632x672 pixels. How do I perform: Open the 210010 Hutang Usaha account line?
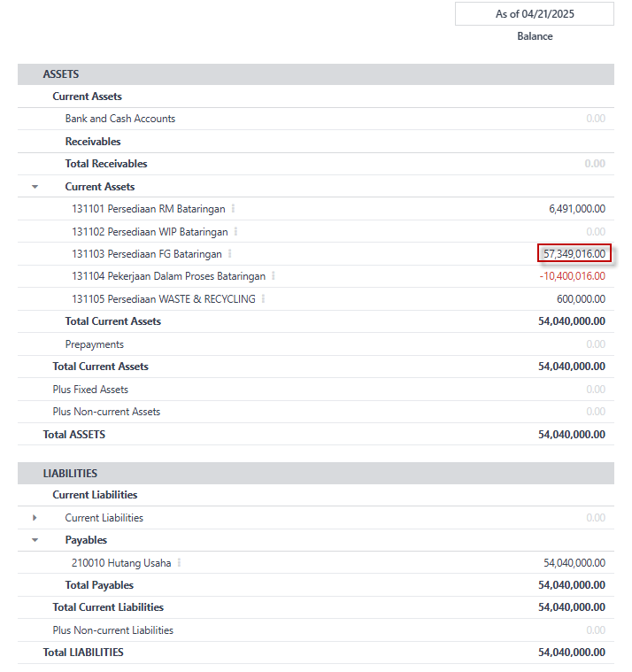pyautogui.click(x=121, y=562)
